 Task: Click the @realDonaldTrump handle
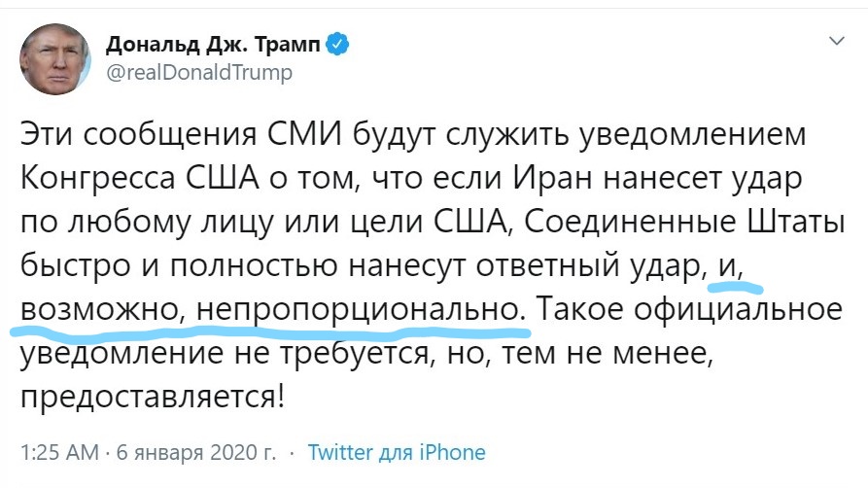[x=198, y=72]
